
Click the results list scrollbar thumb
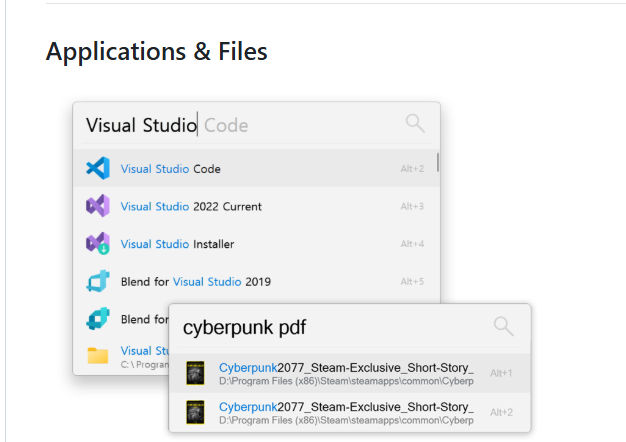[438, 162]
